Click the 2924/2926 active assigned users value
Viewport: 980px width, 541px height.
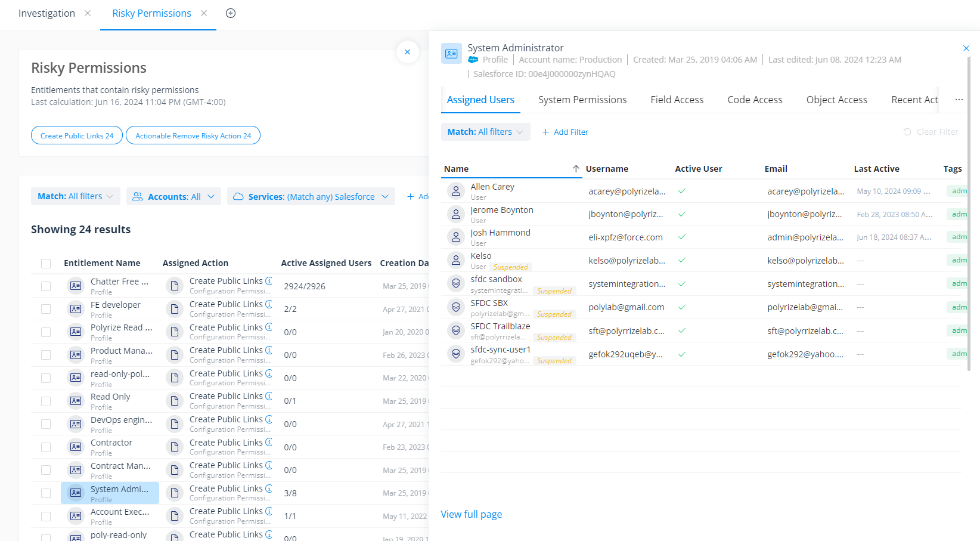point(305,286)
